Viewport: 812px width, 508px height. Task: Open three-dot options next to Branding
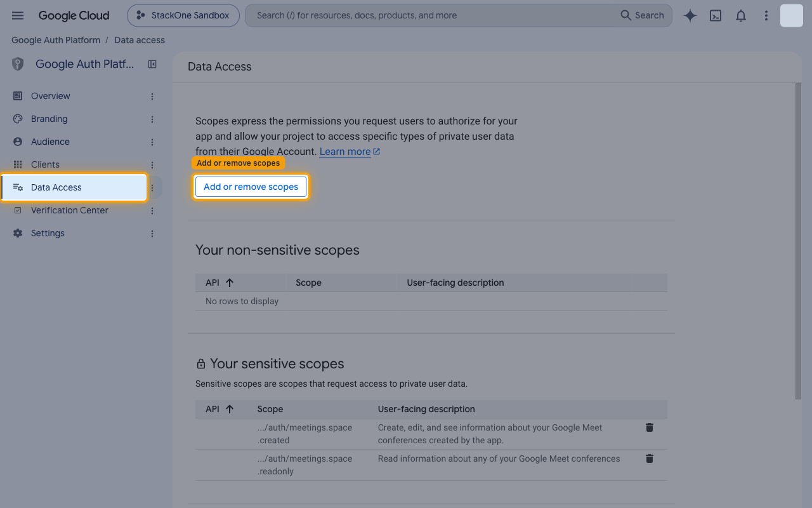pyautogui.click(x=152, y=119)
